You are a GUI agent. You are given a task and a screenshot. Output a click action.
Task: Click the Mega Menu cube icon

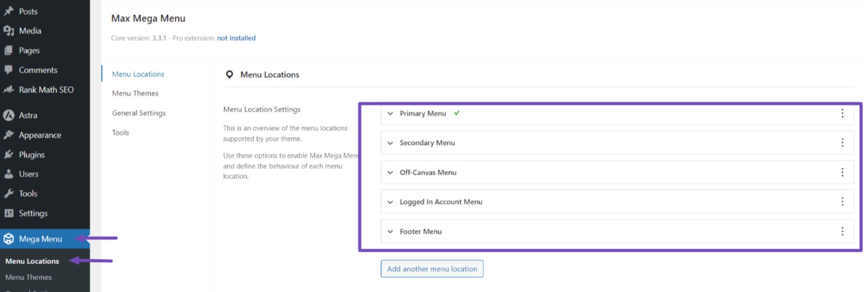coord(9,239)
